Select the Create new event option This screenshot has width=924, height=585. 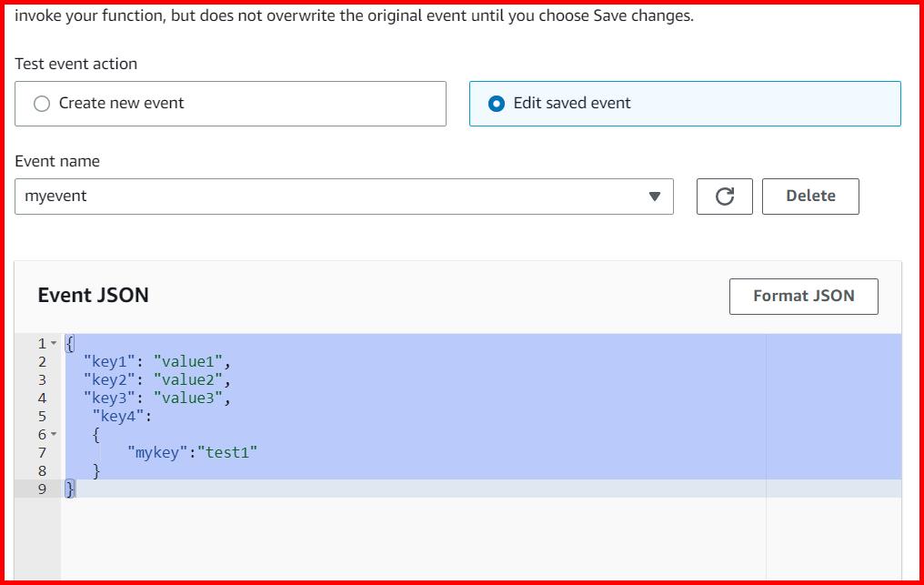pos(41,103)
